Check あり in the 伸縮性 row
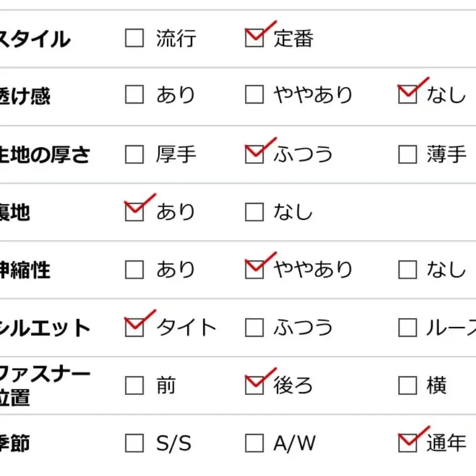 point(134,270)
